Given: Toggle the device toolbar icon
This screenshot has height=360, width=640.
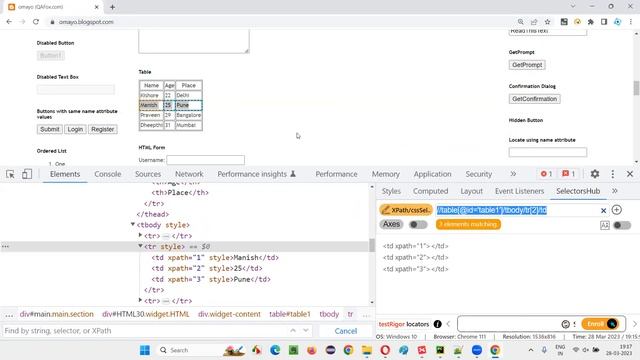Looking at the screenshot, I should [x=27, y=174].
